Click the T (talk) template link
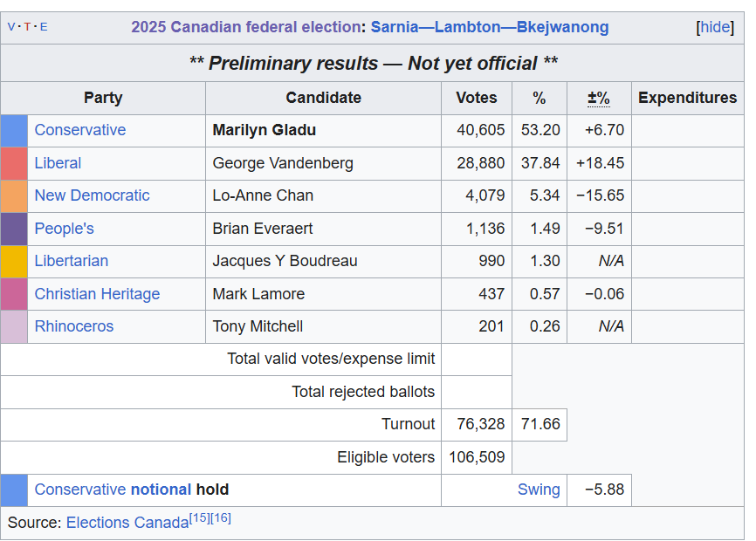The image size is (756, 541). point(27,27)
